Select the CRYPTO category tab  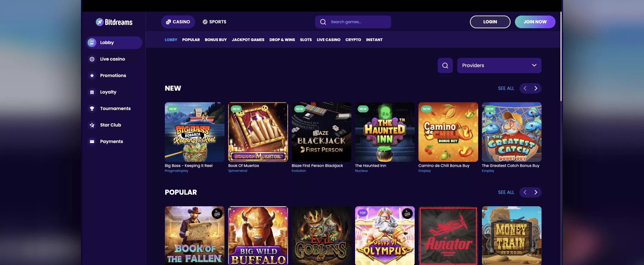pyautogui.click(x=353, y=40)
